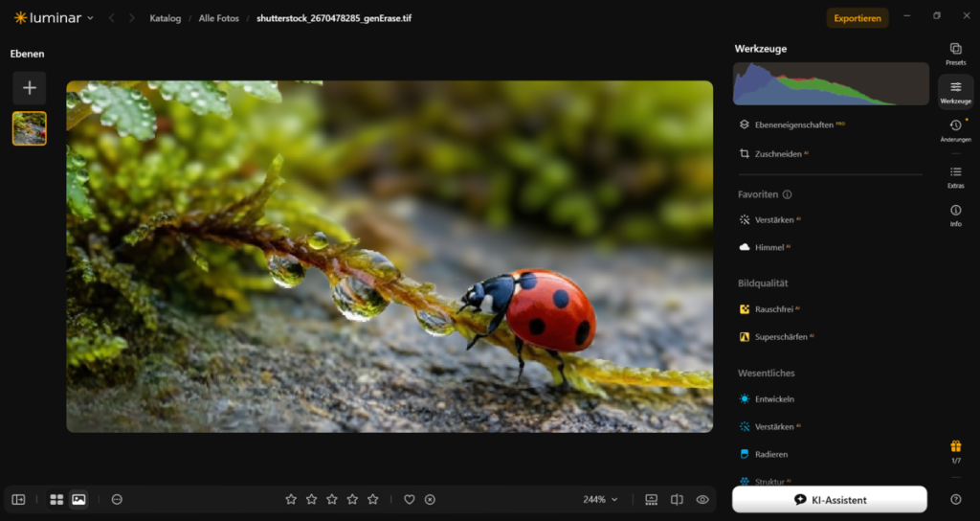Open help via the question mark icon

pyautogui.click(x=956, y=499)
